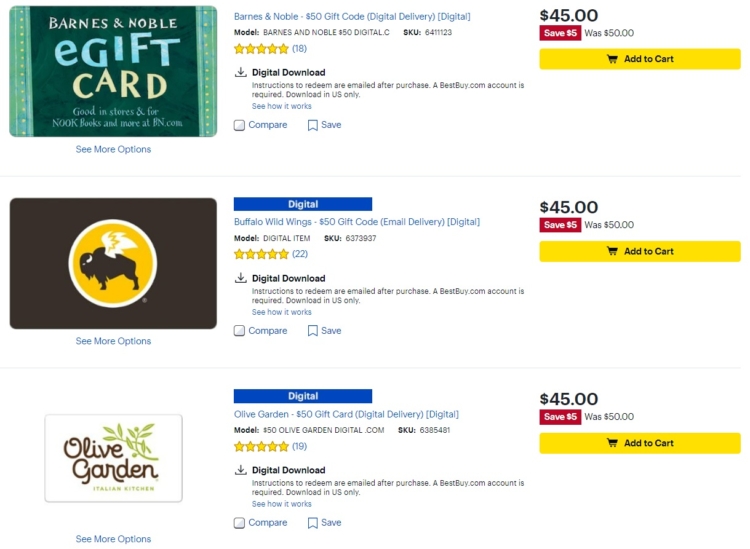Save the Buffalo Wild Wings gift code via bookmark icon
This screenshot has height=549, width=750.
coord(312,331)
